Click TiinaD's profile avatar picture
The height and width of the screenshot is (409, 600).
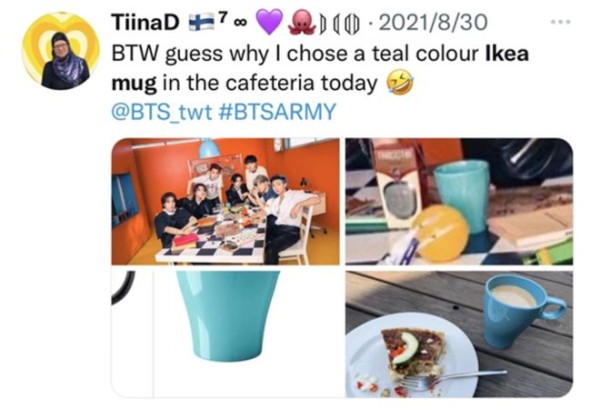(61, 51)
